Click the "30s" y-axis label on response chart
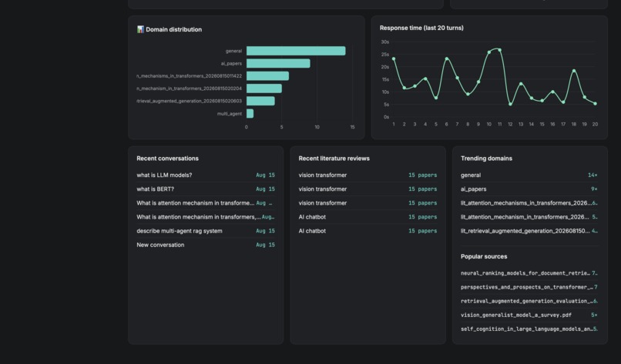The image size is (621, 364). coord(385,42)
